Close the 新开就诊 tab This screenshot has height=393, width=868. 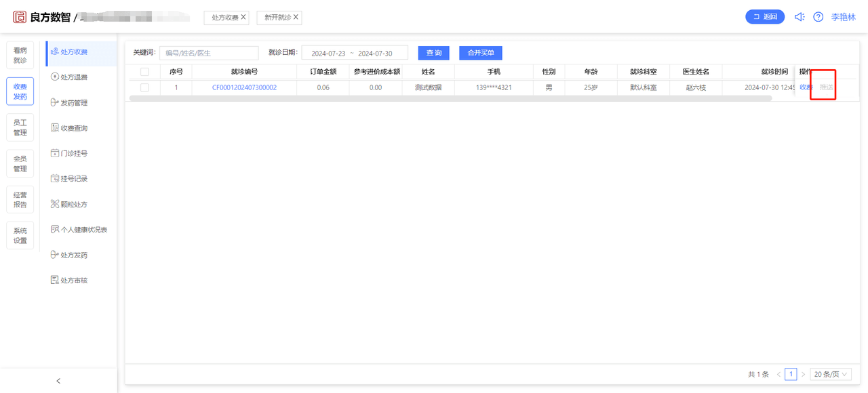296,17
